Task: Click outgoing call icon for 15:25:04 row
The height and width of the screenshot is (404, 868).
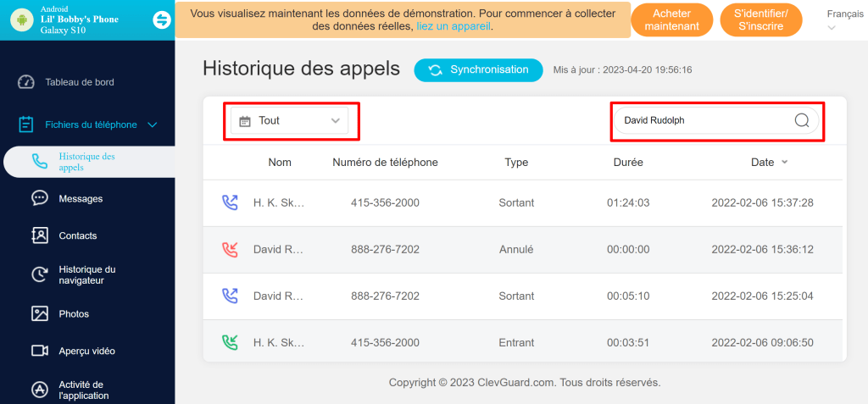Action: point(230,296)
